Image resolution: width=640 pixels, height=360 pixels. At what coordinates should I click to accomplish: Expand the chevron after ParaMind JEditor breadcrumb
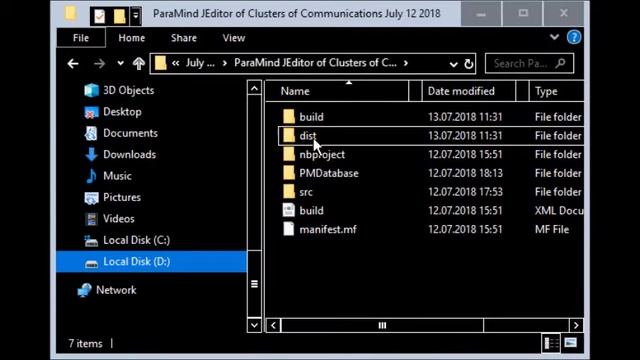(406, 63)
